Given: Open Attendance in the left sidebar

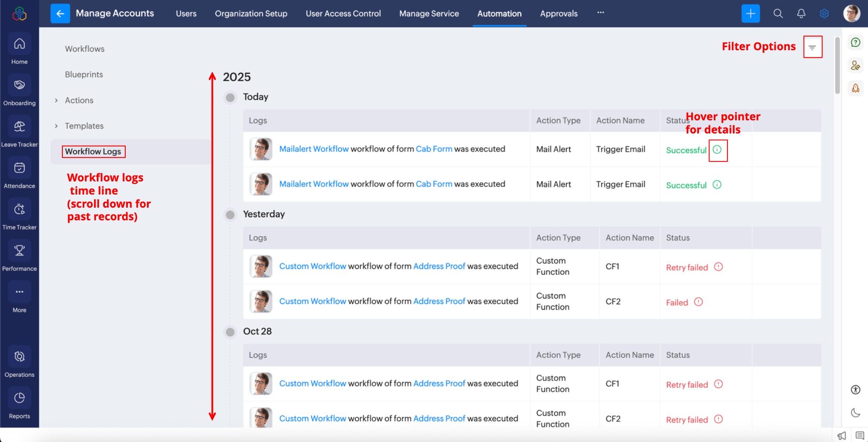Looking at the screenshot, I should click(x=19, y=173).
